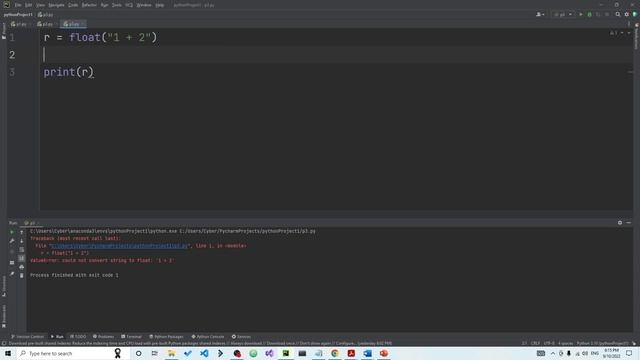Image resolution: width=640 pixels, height=360 pixels.
Task: Open the File menu
Action: 18,5
